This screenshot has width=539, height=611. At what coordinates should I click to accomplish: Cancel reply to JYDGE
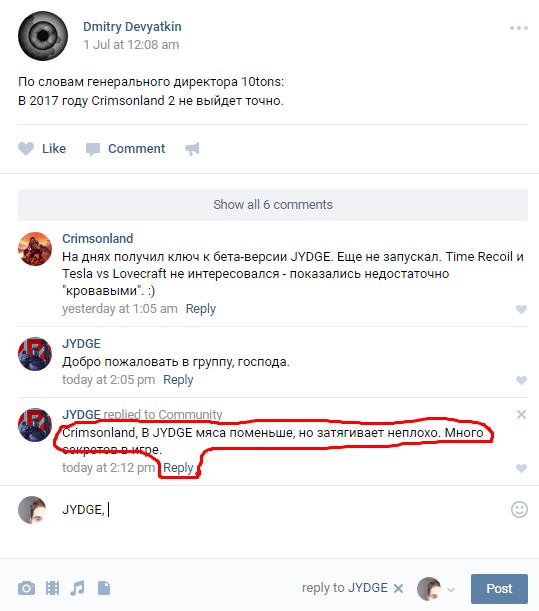pyautogui.click(x=398, y=588)
